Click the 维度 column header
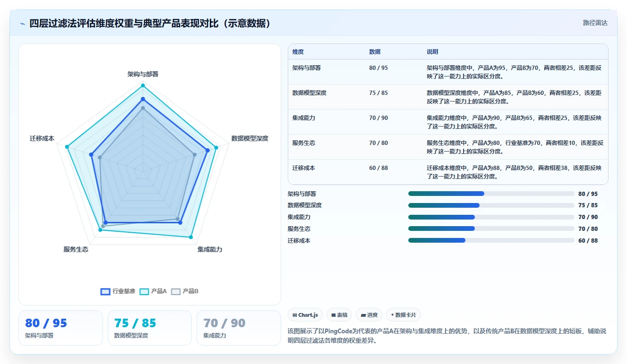The height and width of the screenshot is (364, 627). (298, 51)
